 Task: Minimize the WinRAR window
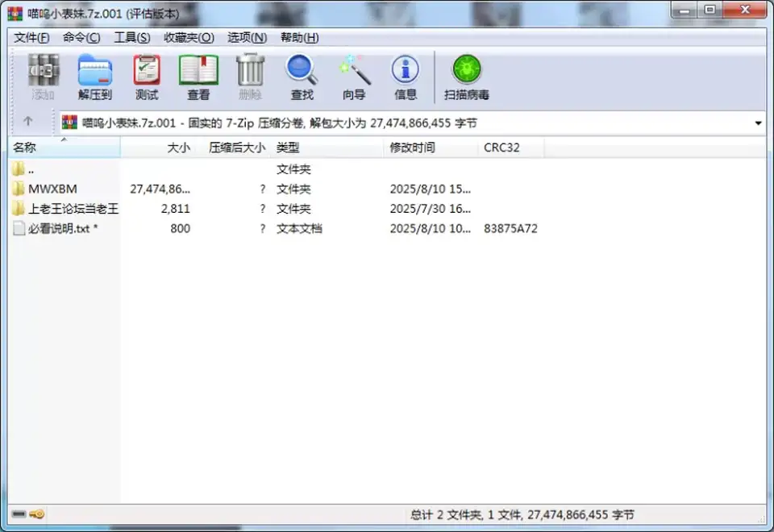[685, 10]
